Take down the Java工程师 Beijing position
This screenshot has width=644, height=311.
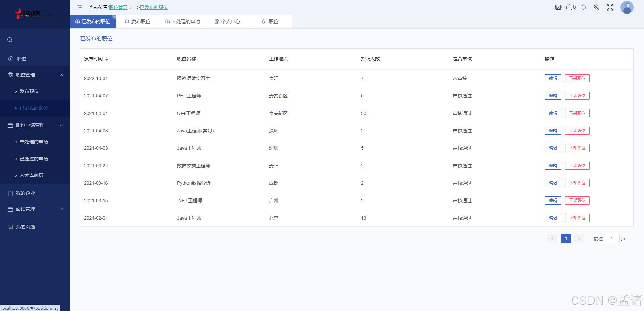click(577, 218)
